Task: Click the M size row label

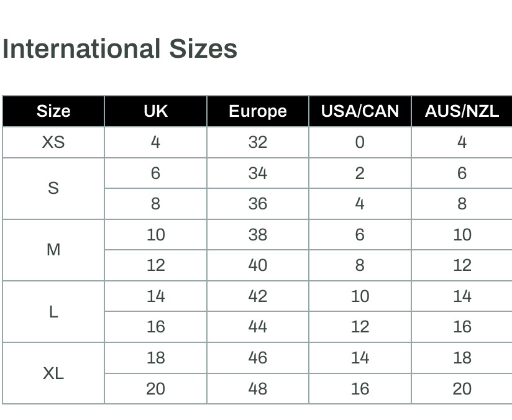Action: (x=53, y=250)
